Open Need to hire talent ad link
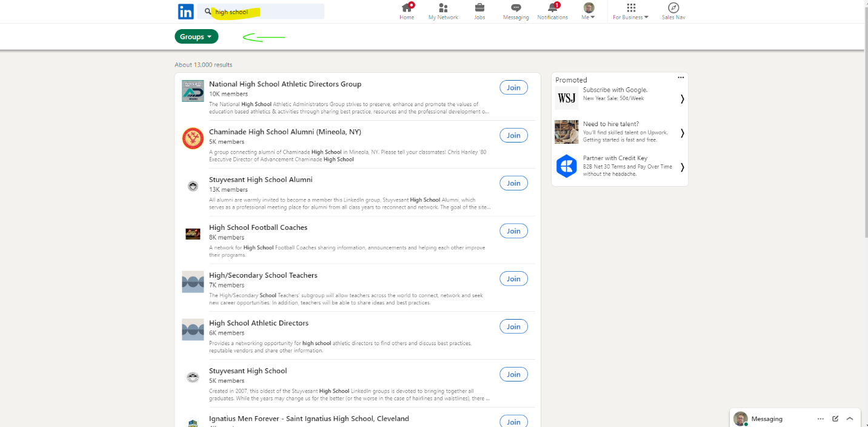The width and height of the screenshot is (868, 427). click(x=611, y=124)
